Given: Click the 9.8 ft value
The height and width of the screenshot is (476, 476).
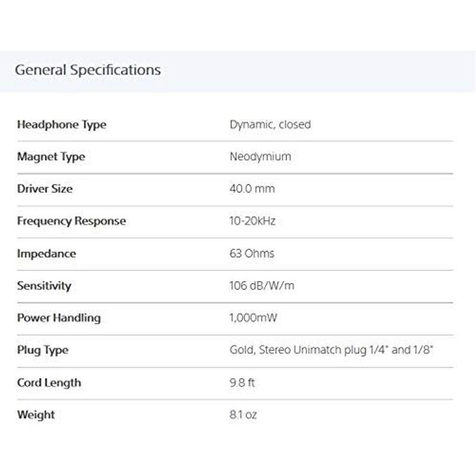Looking at the screenshot, I should (x=242, y=383).
